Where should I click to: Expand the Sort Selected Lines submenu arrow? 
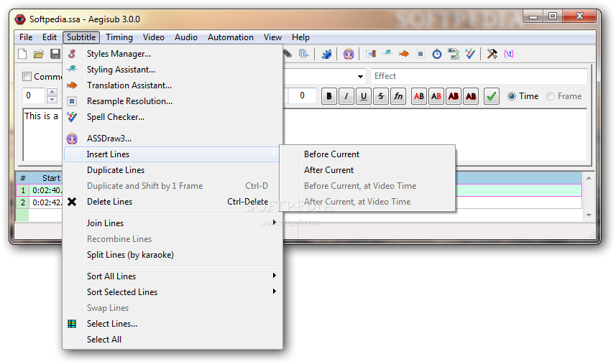coord(274,291)
